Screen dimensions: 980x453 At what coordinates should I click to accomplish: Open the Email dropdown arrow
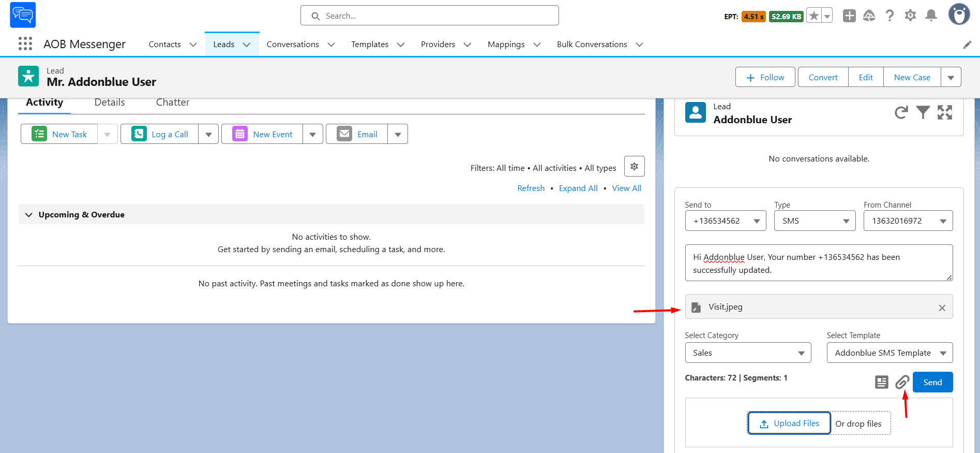coord(398,135)
